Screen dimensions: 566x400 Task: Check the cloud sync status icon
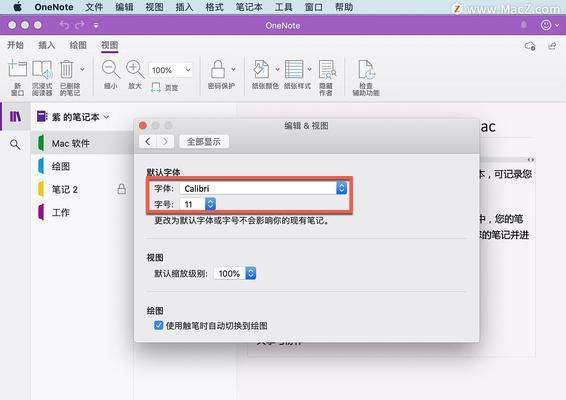pyautogui.click(x=530, y=46)
